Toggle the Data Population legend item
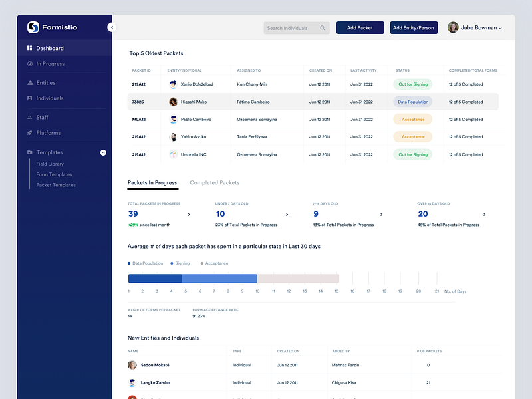 pyautogui.click(x=146, y=263)
